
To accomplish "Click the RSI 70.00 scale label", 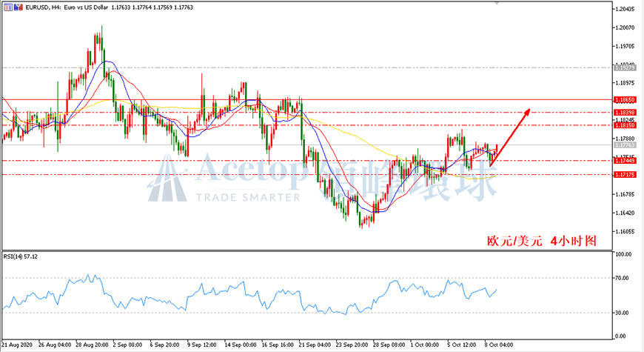I will [622, 279].
